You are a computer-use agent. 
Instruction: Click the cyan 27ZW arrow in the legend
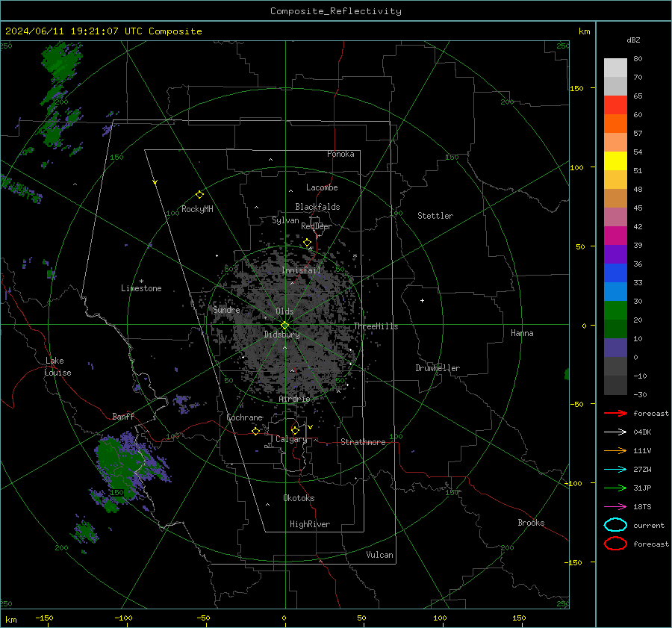(615, 470)
